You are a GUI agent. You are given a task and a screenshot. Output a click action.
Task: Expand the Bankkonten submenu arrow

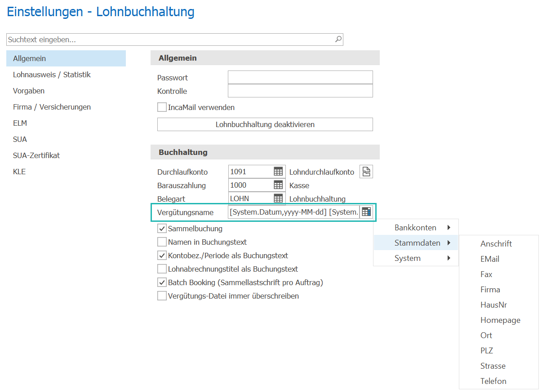click(449, 228)
